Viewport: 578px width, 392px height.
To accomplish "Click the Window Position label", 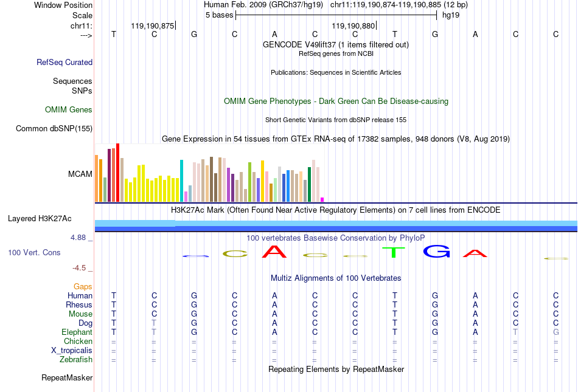I will (x=63, y=5).
